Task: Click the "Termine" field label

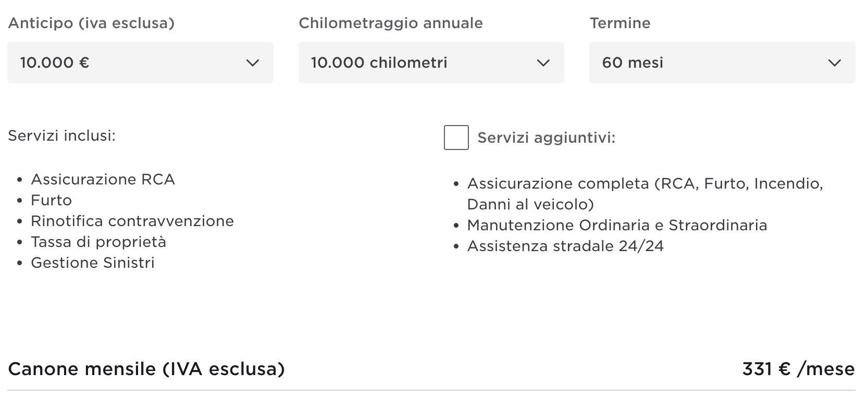Action: coord(620,23)
